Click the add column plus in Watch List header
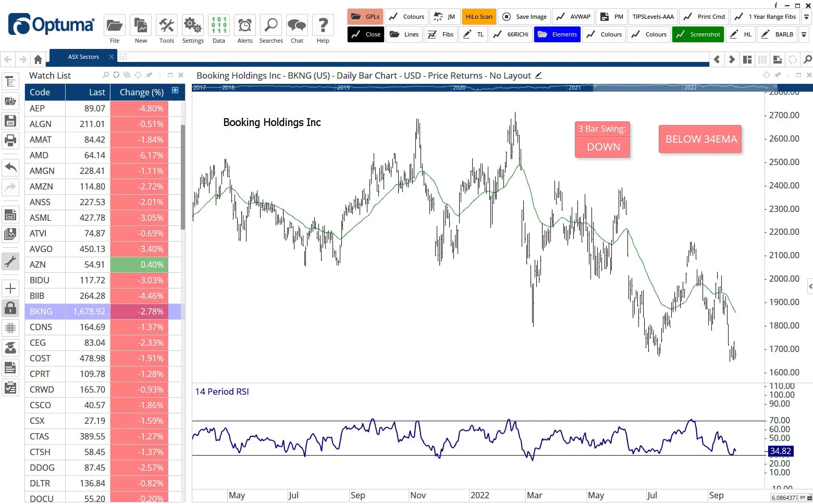The height and width of the screenshot is (504, 813). click(175, 91)
